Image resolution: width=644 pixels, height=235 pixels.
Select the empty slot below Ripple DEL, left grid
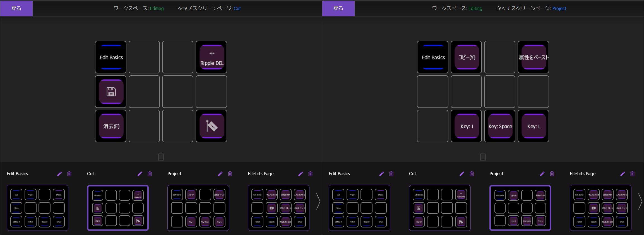(x=212, y=92)
